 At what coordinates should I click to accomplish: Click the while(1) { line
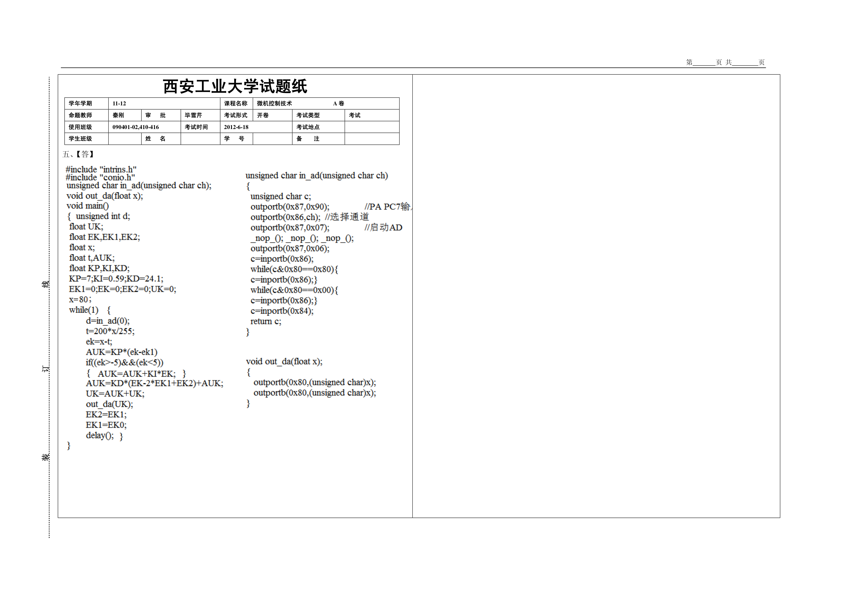[90, 310]
